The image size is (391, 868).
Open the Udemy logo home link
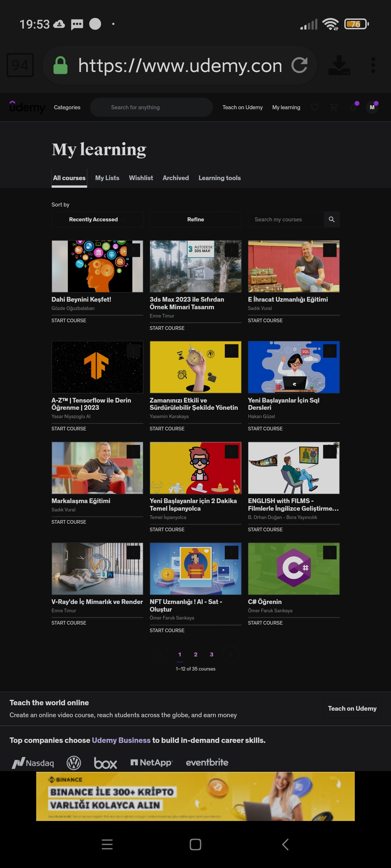tap(27, 107)
